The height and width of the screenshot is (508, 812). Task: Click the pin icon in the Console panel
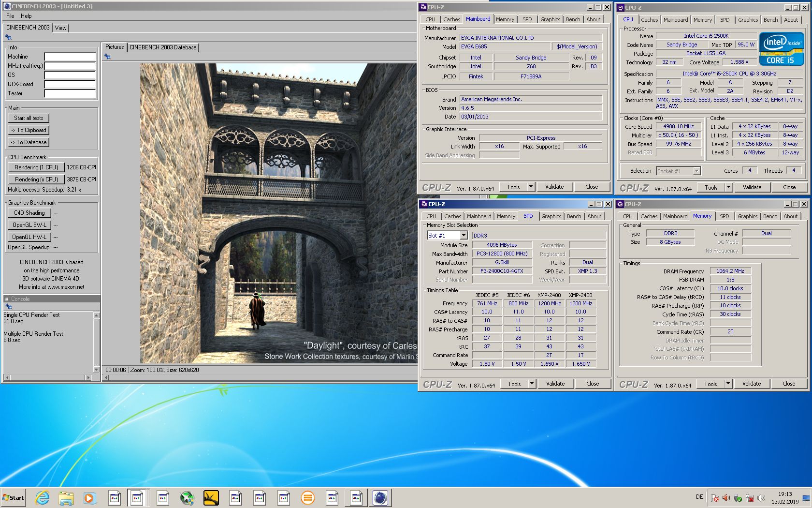[8, 307]
